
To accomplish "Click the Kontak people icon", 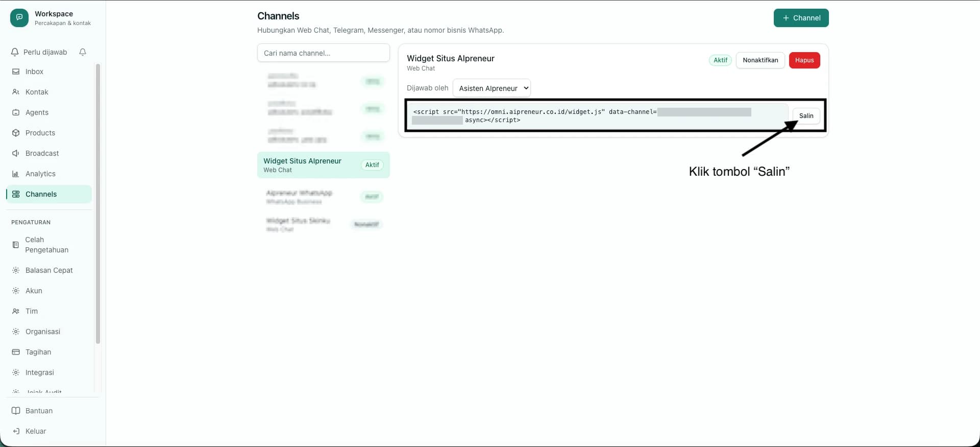I will click(x=16, y=92).
